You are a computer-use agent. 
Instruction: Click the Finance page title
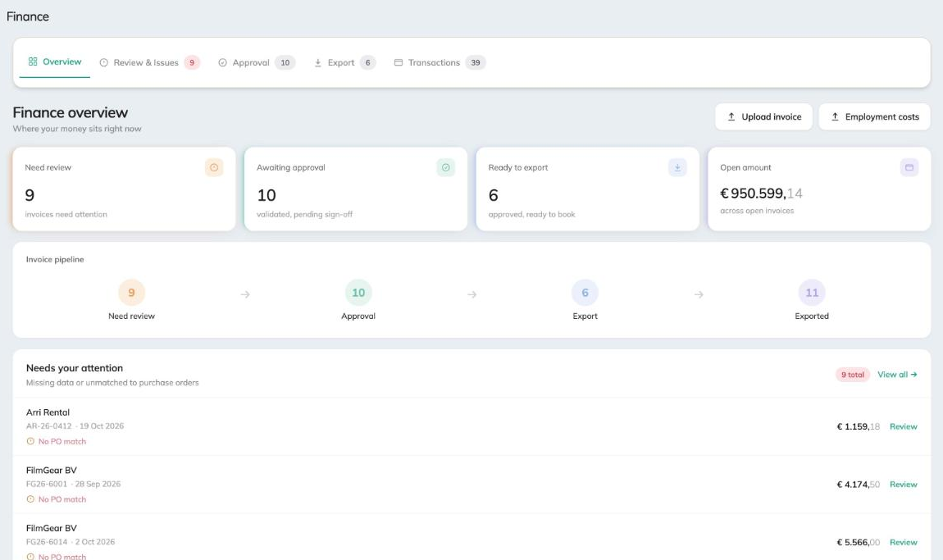[28, 16]
